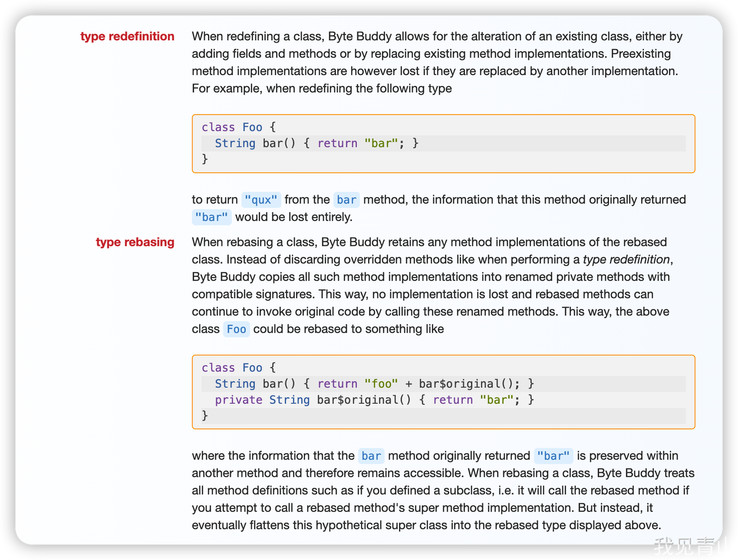Image resolution: width=738 pixels, height=560 pixels.
Task: Click inline 'bar' after 'information that the'
Action: pyautogui.click(x=371, y=456)
